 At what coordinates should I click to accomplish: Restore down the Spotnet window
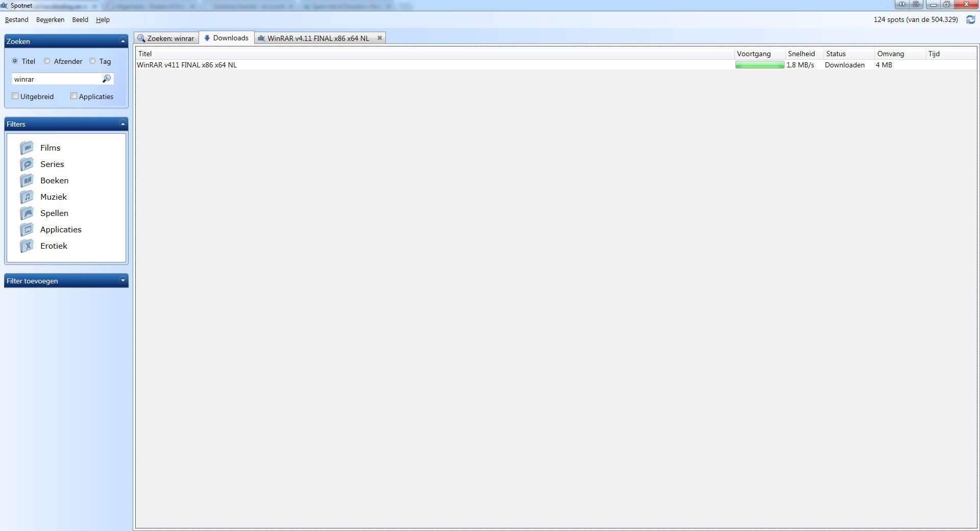pyautogui.click(x=947, y=5)
